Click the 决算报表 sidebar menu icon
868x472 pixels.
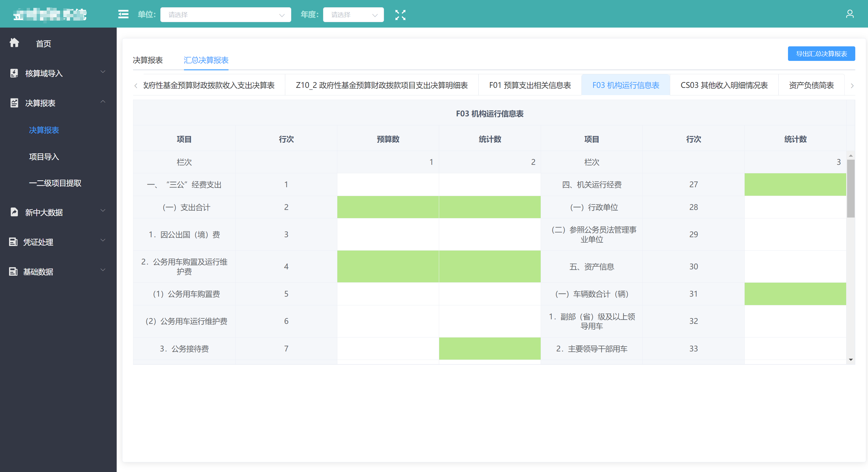(14, 103)
